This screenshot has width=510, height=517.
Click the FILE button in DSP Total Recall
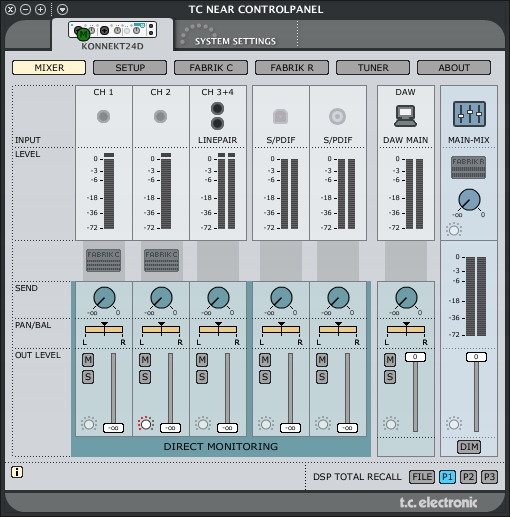click(x=422, y=477)
